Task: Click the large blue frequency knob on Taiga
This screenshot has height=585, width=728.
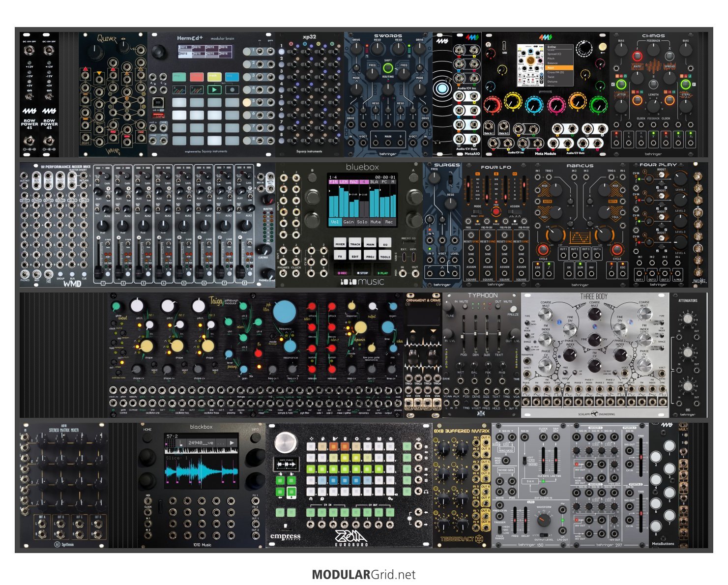Action: [x=285, y=312]
